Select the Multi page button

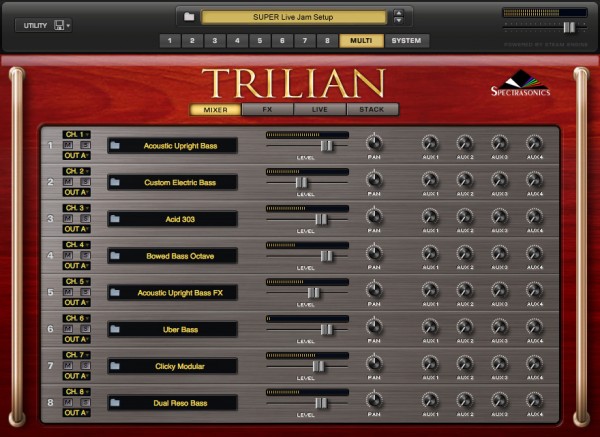point(361,41)
